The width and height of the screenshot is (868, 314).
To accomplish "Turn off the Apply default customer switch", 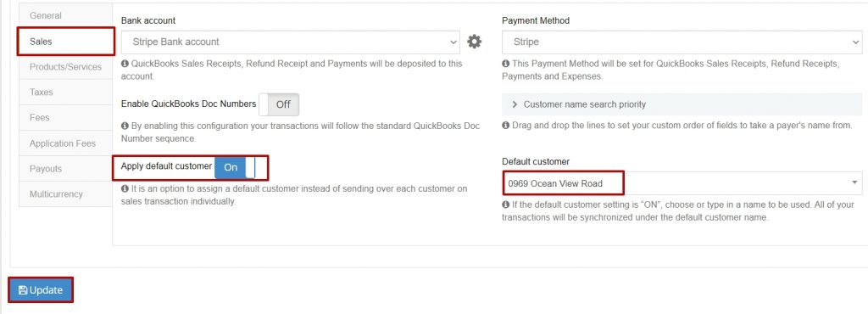I will pyautogui.click(x=235, y=167).
